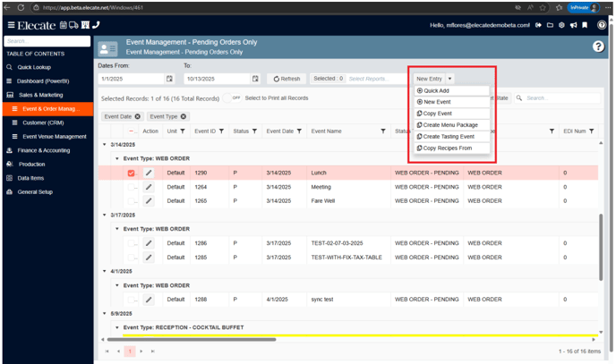Open the New Entry dropdown arrow
Screen dimensions: 616x364
449,79
